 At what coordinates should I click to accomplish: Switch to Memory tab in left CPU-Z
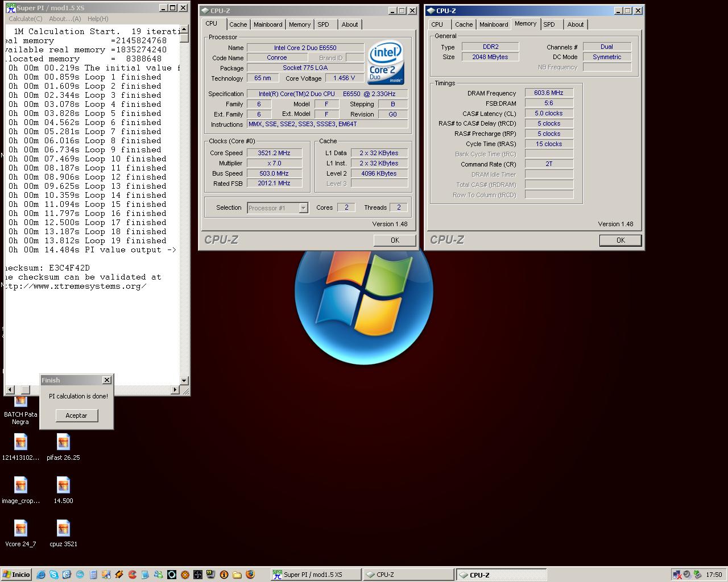pyautogui.click(x=300, y=24)
